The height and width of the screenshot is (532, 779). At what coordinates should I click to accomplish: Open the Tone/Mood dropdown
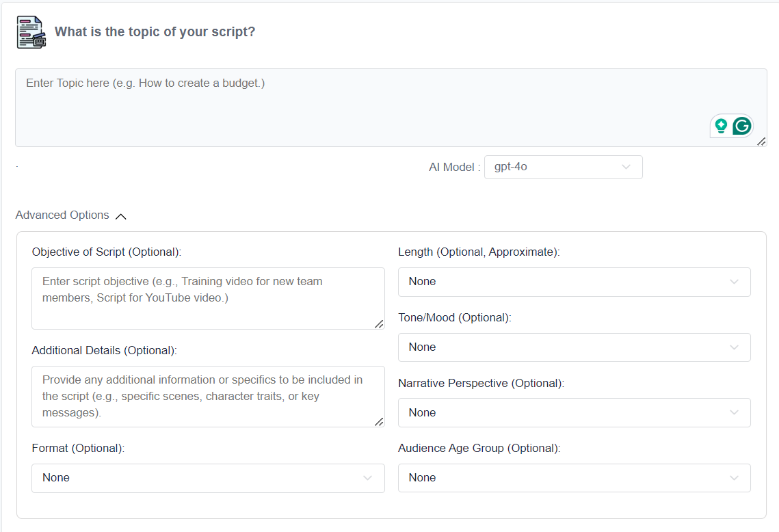[x=575, y=347]
